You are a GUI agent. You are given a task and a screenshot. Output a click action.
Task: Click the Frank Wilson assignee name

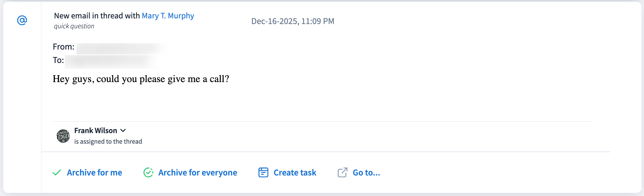(x=96, y=131)
